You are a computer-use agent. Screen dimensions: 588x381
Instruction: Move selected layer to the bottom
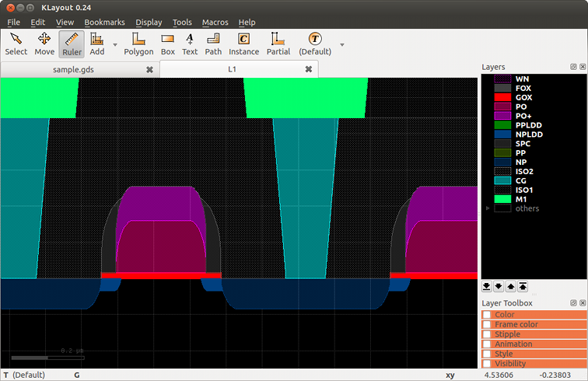[487, 286]
